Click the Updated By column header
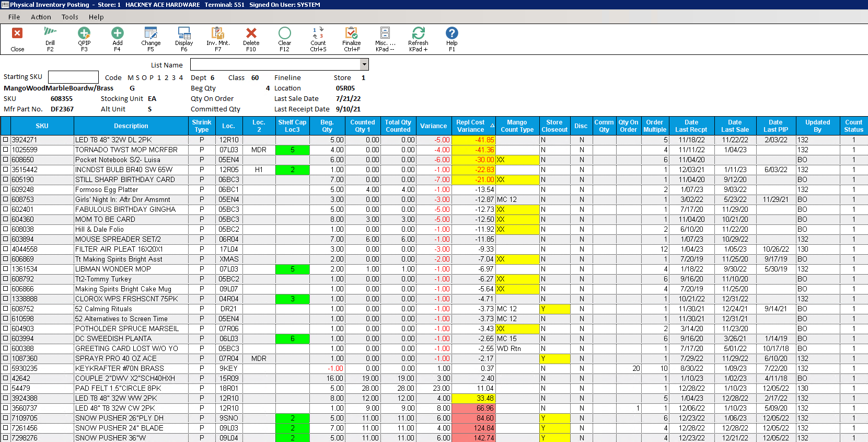 [x=817, y=126]
